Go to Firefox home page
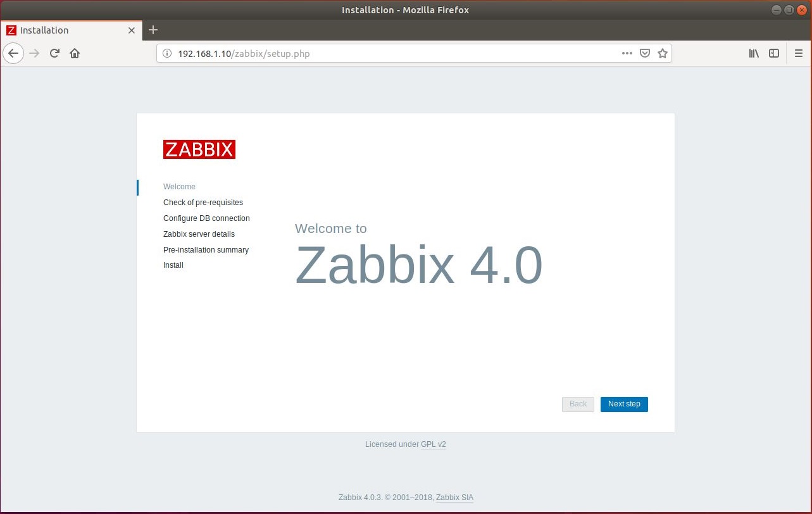Viewport: 812px width, 514px height. 75,54
